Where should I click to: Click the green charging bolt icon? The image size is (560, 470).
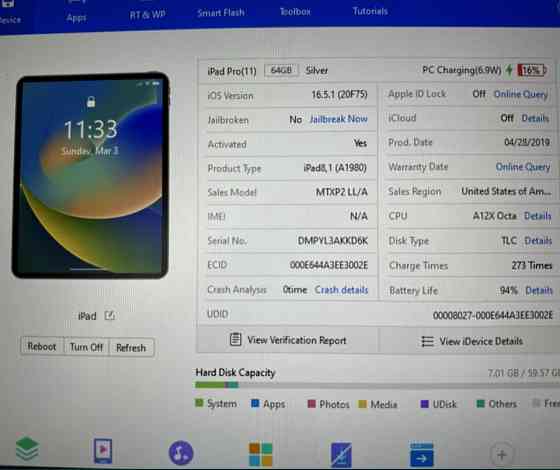coord(509,70)
